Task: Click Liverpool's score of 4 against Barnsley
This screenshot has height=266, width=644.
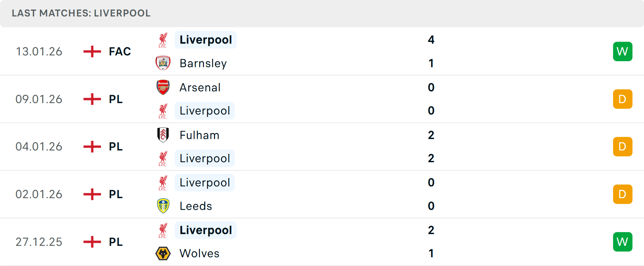Action: (431, 40)
